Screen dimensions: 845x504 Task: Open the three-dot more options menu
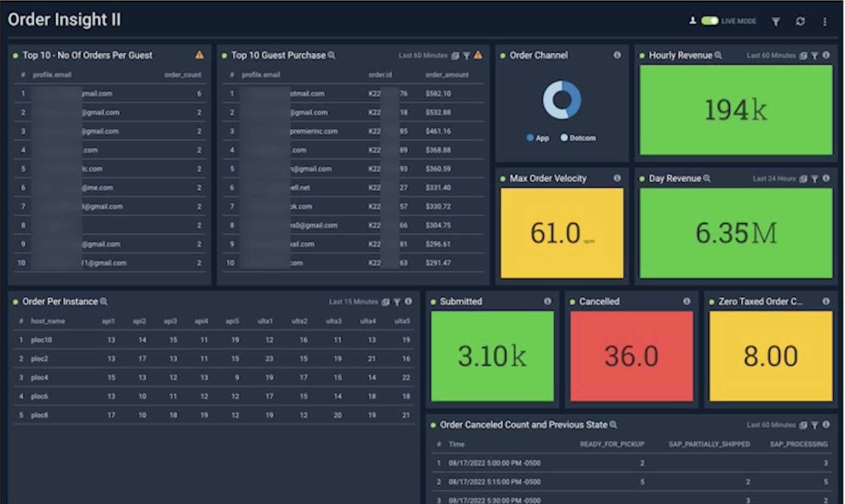pyautogui.click(x=825, y=21)
